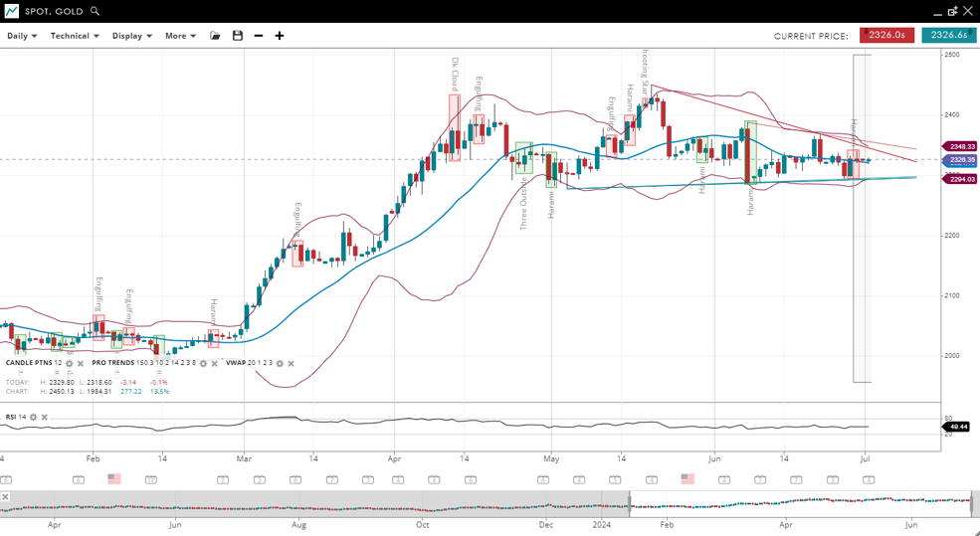
Task: Save chart using the floppy disk icon
Action: (x=237, y=36)
